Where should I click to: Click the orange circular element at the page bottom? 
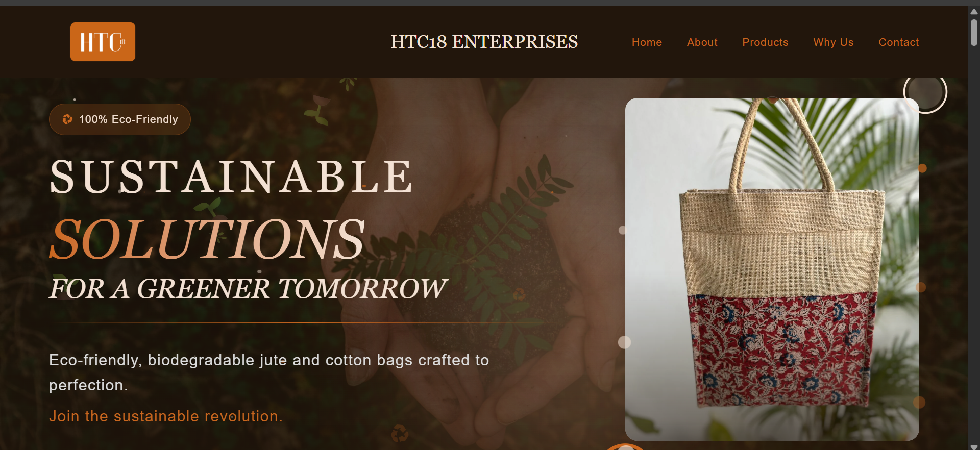point(625,447)
